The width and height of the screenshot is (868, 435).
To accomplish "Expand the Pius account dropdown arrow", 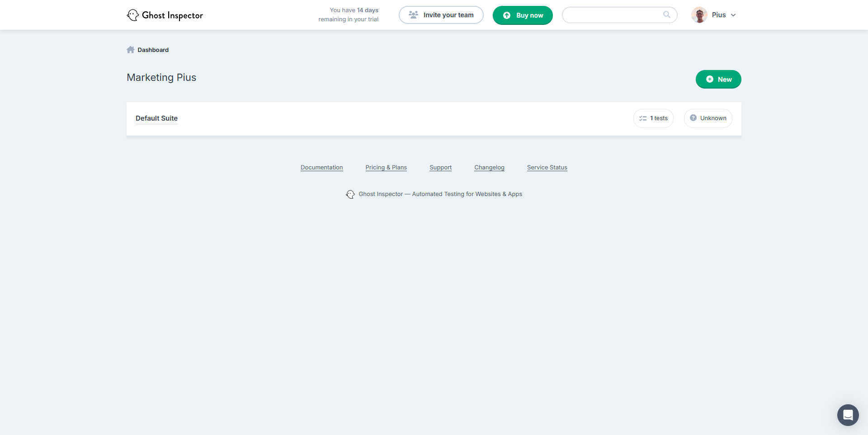I will click(733, 15).
